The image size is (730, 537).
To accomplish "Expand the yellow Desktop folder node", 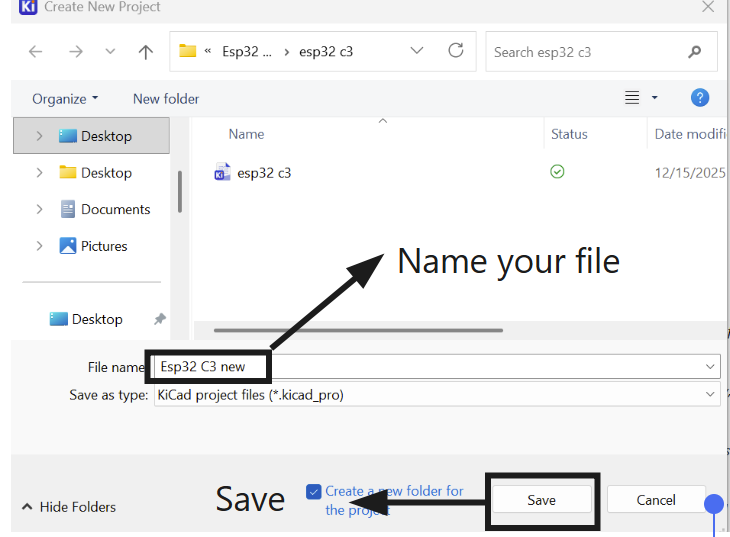I will pyautogui.click(x=39, y=173).
